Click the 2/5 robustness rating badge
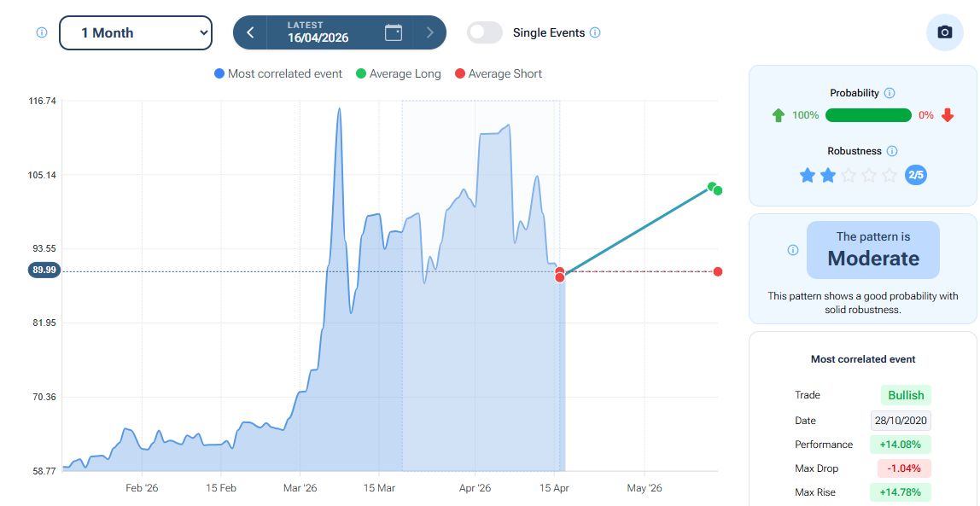980x506 pixels. [915, 175]
